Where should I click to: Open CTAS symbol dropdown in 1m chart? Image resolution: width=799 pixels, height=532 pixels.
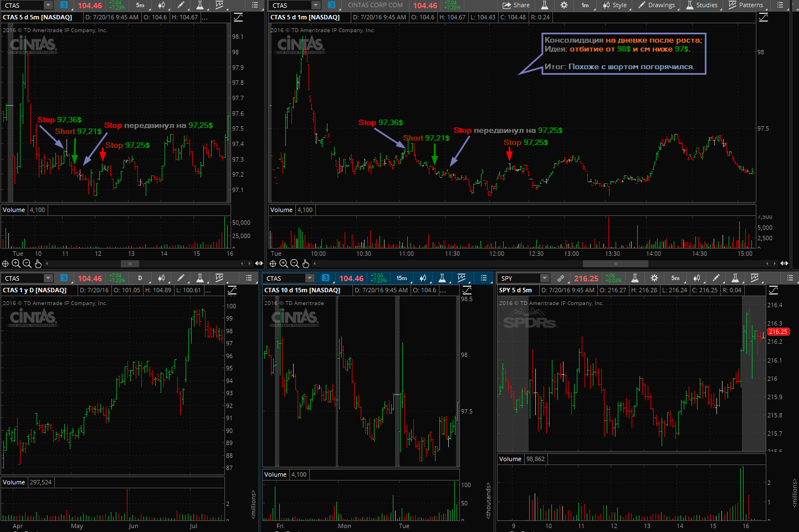tap(316, 5)
